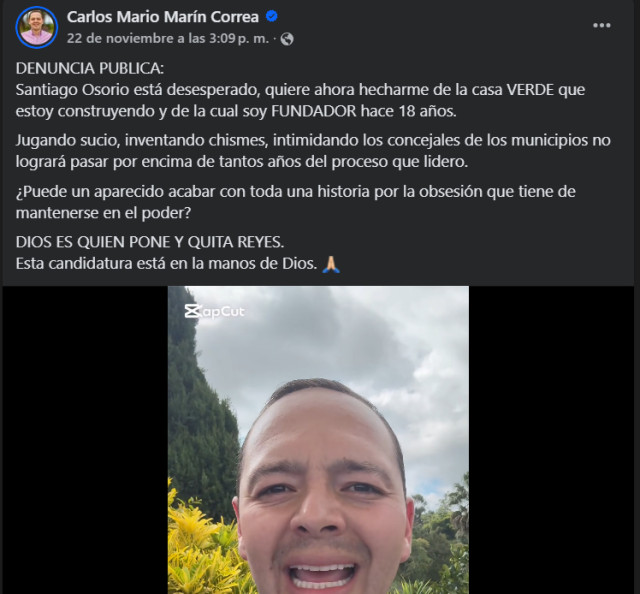Screen dimensions: 640x594
Task: Click the praying hands emoji
Action: point(331,264)
